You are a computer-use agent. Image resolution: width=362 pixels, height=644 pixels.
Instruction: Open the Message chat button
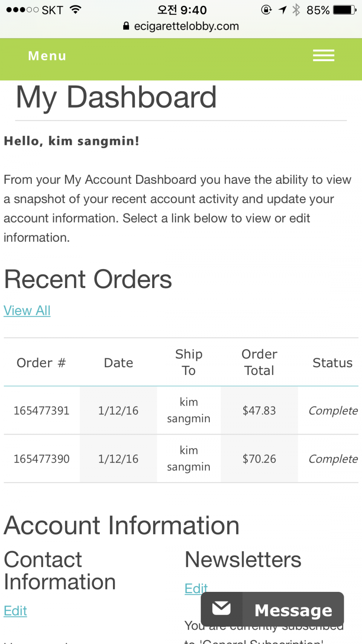293,610
